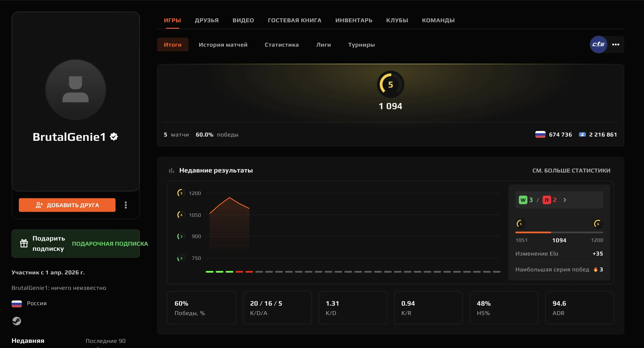Open vertical dots menu beside Add Friend
This screenshot has width=644, height=348.
pyautogui.click(x=126, y=205)
